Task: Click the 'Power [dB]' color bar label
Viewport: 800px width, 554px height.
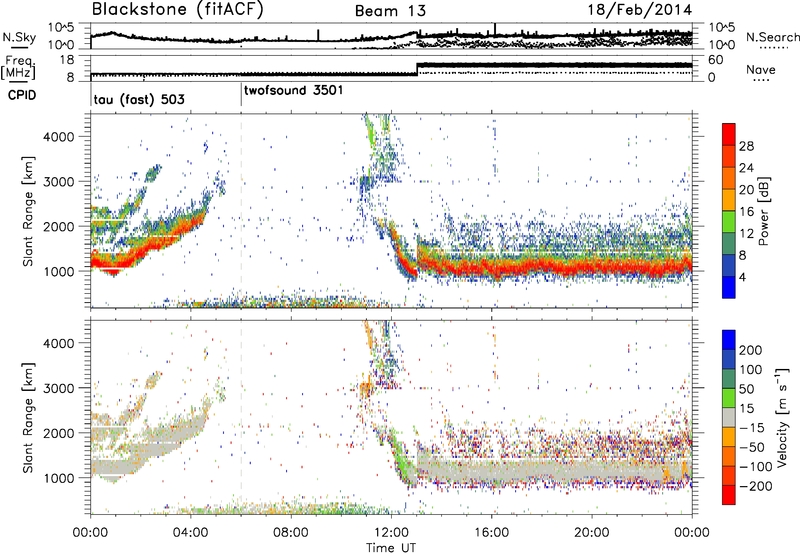Action: point(764,211)
